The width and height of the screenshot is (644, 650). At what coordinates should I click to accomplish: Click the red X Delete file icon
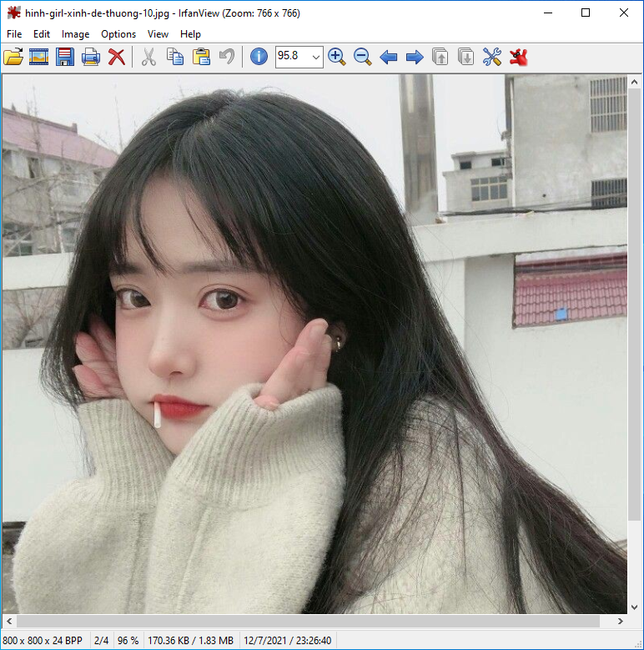click(117, 57)
